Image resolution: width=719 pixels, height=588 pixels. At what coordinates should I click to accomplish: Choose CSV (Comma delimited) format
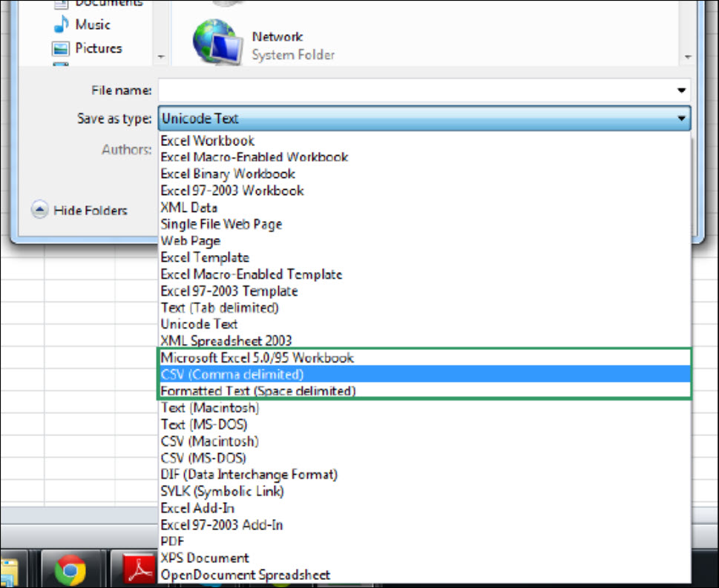point(424,374)
